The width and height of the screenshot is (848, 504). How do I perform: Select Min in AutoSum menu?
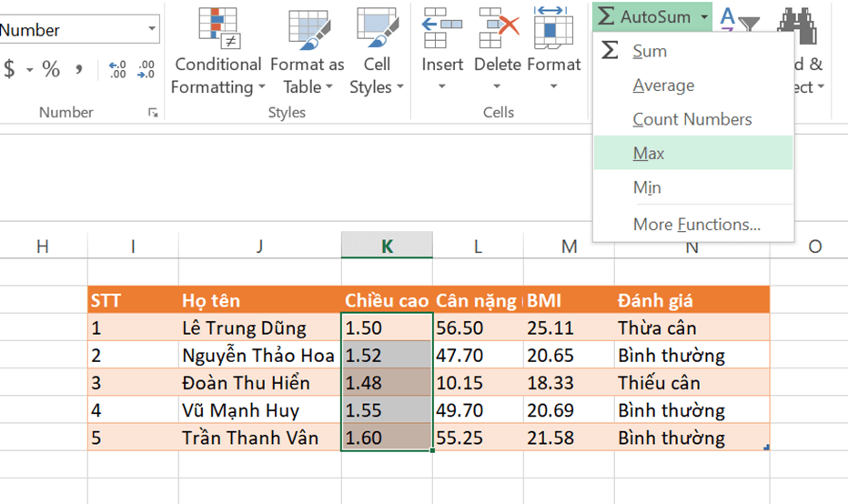pos(693,187)
